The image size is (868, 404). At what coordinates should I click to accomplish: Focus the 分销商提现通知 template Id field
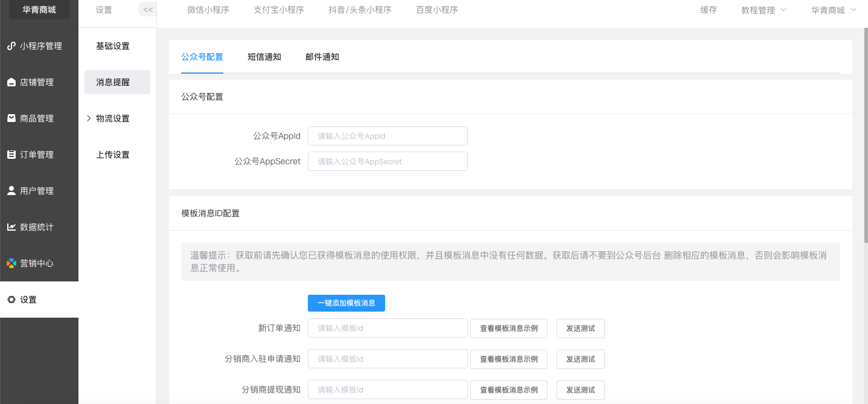[388, 390]
